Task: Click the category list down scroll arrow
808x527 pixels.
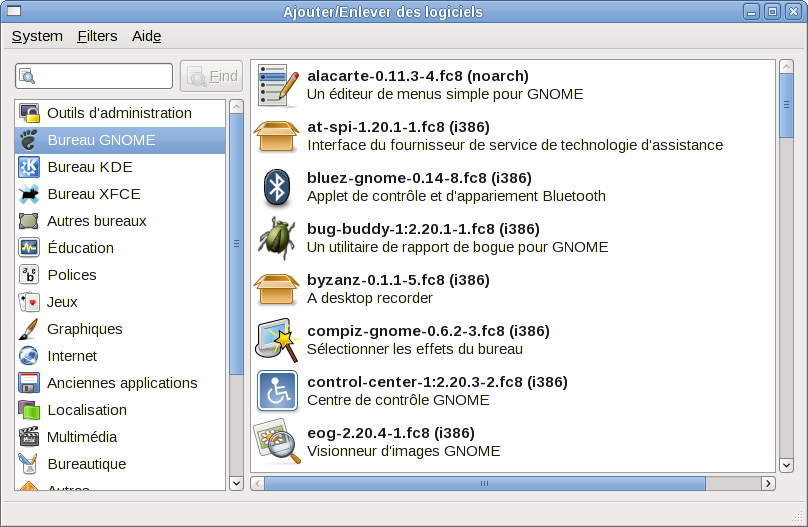Action: pyautogui.click(x=236, y=483)
